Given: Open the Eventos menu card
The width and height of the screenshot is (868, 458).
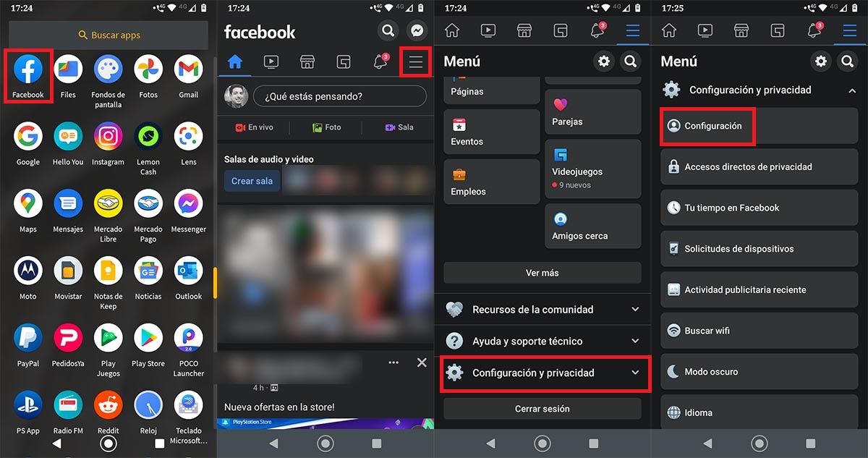Looking at the screenshot, I should click(x=492, y=132).
